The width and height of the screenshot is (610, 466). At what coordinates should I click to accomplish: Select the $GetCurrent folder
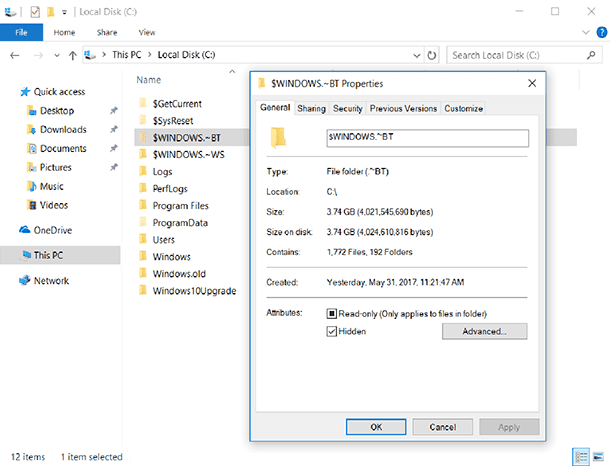tap(177, 104)
